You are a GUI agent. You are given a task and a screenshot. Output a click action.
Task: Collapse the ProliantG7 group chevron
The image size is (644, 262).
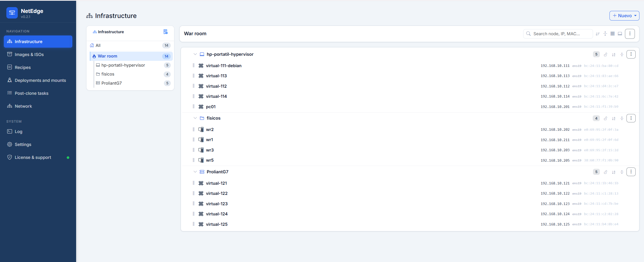pyautogui.click(x=195, y=172)
